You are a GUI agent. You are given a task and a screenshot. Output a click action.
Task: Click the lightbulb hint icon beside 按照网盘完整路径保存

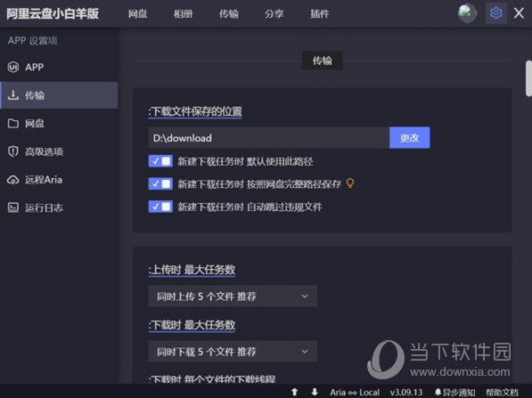[x=350, y=183]
